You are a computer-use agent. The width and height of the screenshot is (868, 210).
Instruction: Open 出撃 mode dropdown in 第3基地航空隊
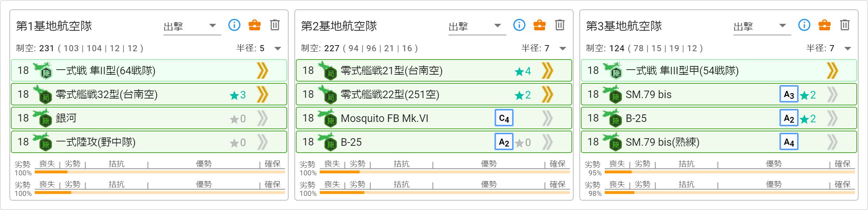click(762, 26)
